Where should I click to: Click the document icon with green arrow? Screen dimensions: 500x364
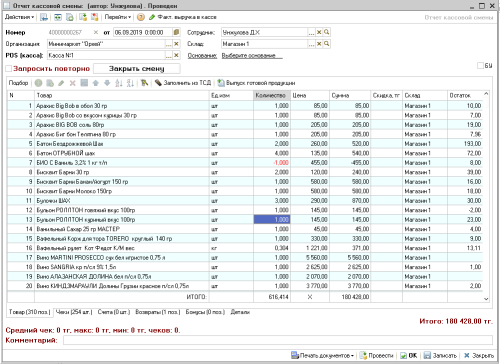coord(83,17)
